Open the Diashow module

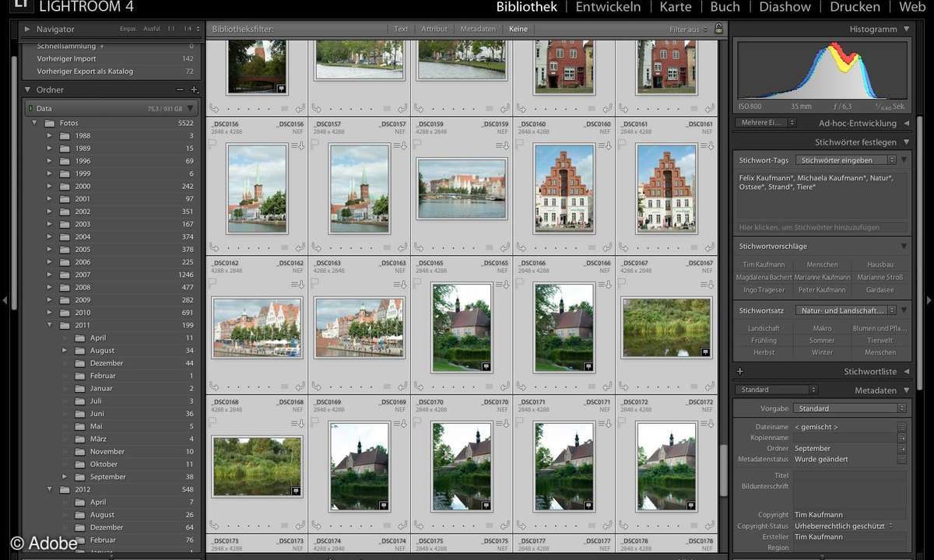[x=785, y=7]
